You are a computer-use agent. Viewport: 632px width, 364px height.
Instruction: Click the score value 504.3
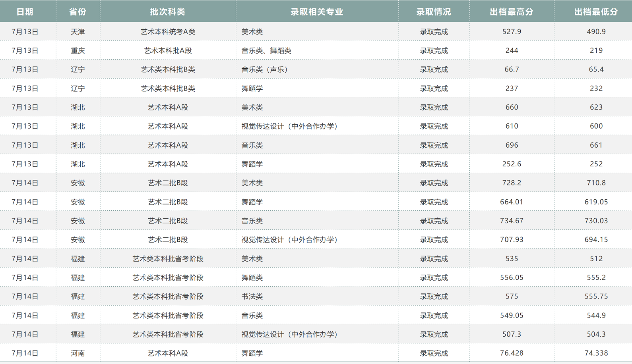[596, 334]
